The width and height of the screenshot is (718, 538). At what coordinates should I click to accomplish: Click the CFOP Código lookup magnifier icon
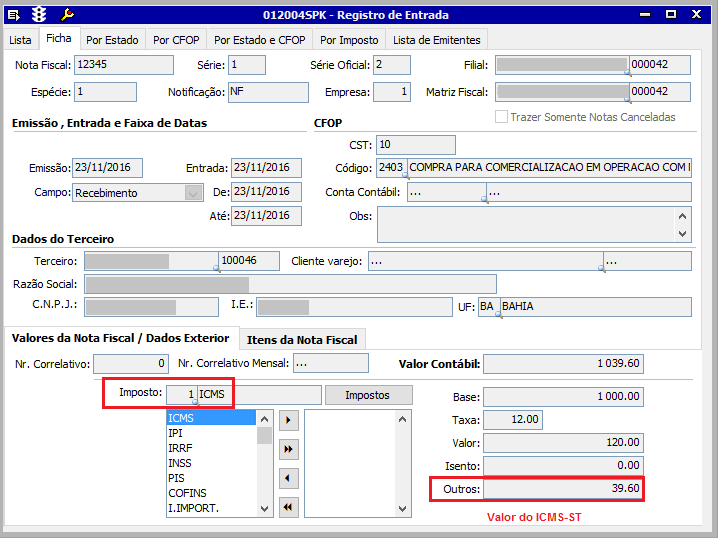click(406, 175)
